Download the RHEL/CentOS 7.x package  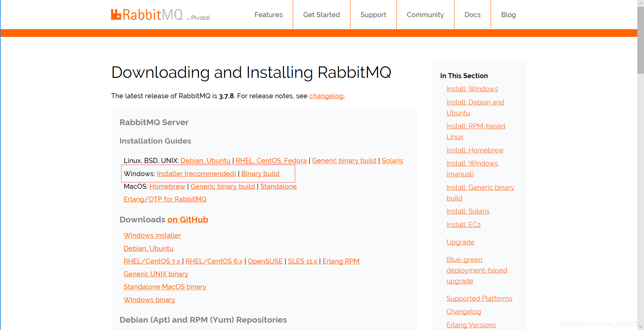pyautogui.click(x=152, y=261)
